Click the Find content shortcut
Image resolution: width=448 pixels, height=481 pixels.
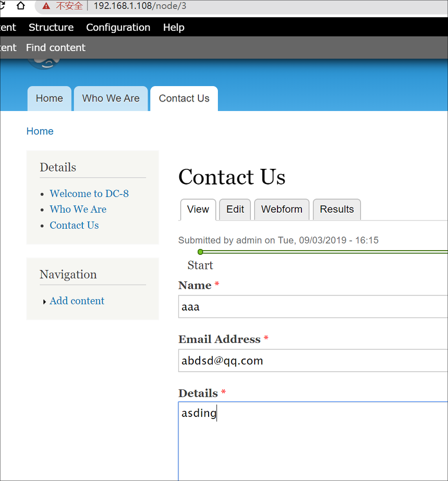[56, 47]
